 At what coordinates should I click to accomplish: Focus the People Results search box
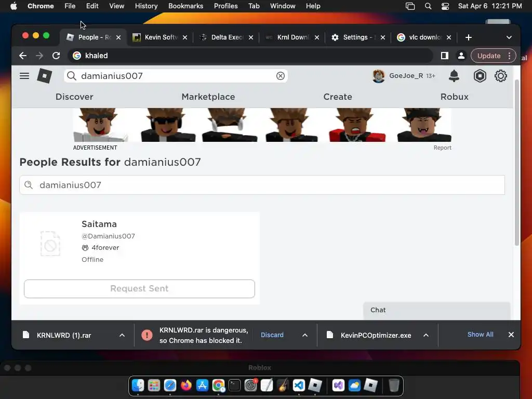(x=262, y=185)
